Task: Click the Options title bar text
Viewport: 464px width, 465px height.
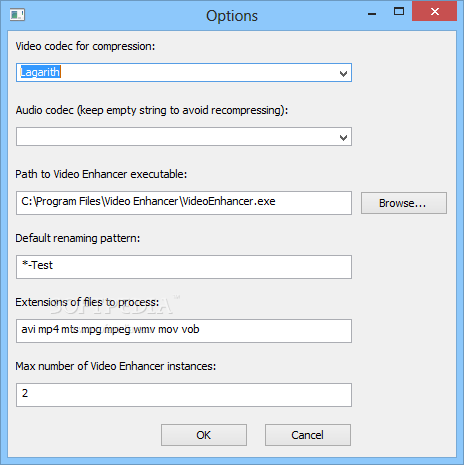Action: [232, 16]
